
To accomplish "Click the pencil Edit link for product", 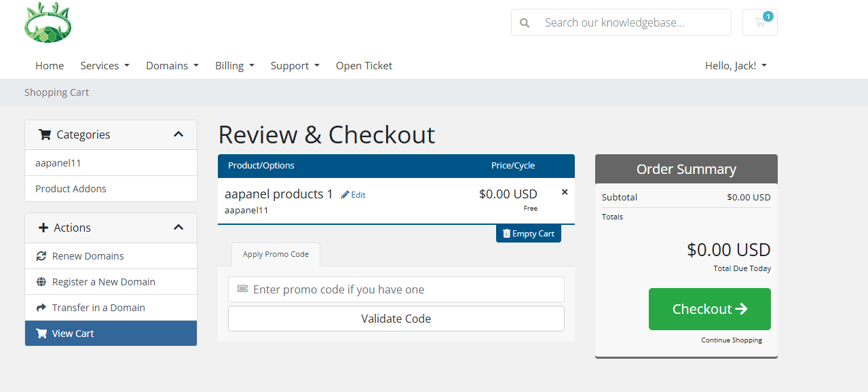I will [x=354, y=195].
